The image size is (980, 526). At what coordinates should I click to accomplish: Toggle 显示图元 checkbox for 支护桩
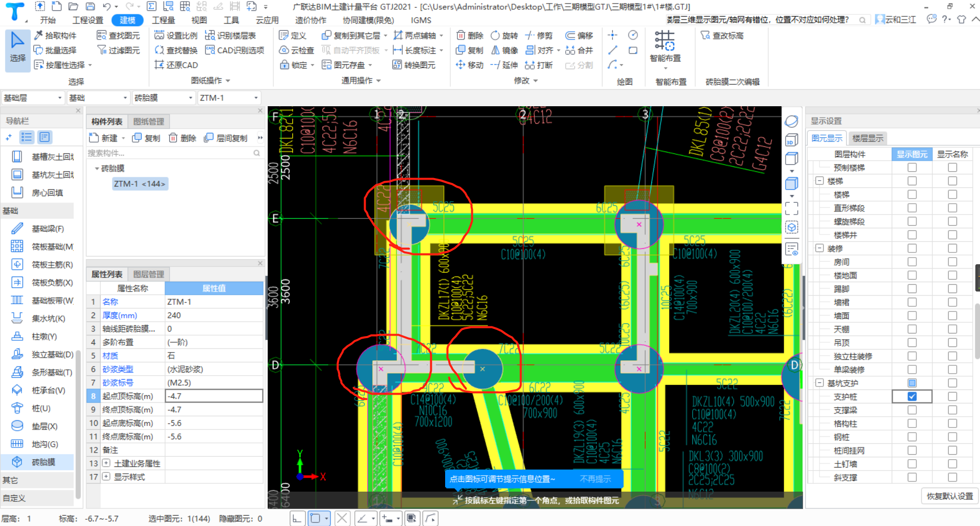click(912, 396)
